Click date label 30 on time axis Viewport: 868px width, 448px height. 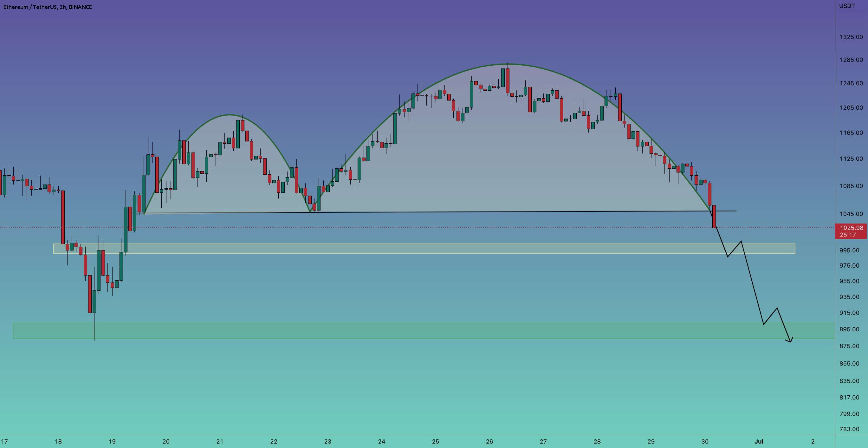[x=705, y=441]
